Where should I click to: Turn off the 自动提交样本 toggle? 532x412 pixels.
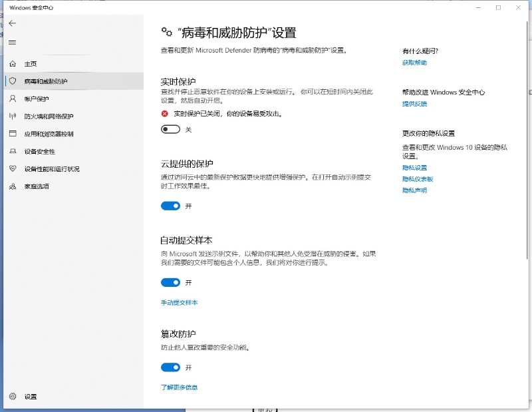coord(170,282)
